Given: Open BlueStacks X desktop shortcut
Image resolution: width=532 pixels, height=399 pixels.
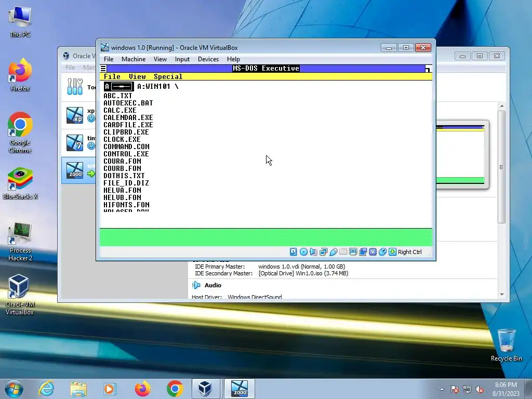Looking at the screenshot, I should (20, 183).
